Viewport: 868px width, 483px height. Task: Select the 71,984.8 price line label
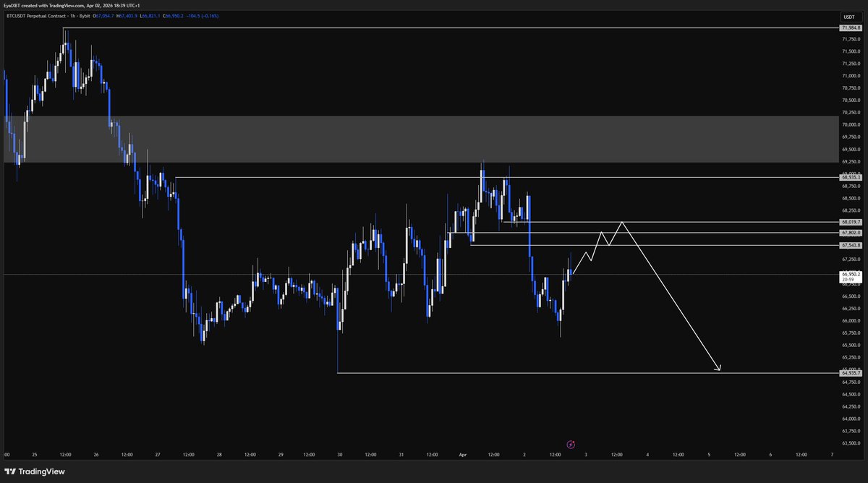[851, 27]
